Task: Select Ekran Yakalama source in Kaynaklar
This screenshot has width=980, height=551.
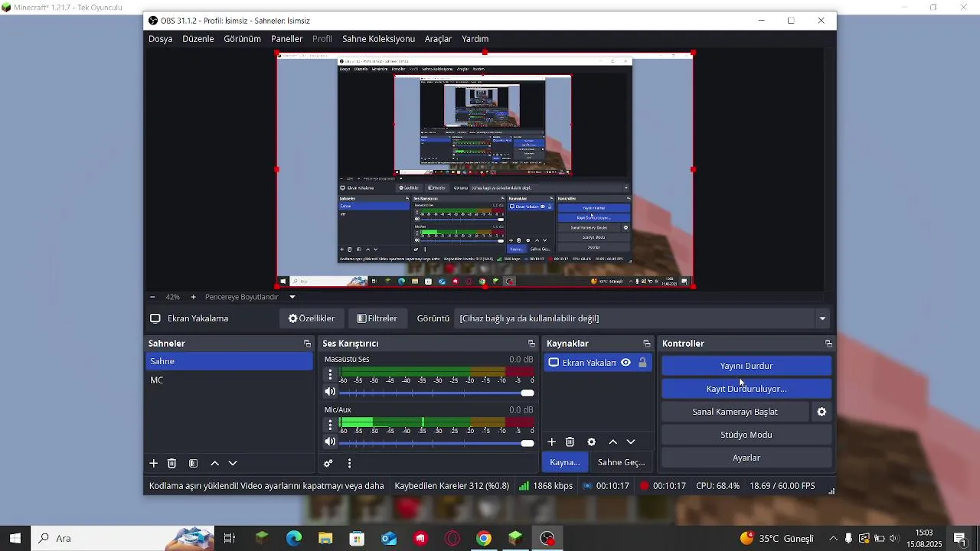Action: tap(589, 363)
